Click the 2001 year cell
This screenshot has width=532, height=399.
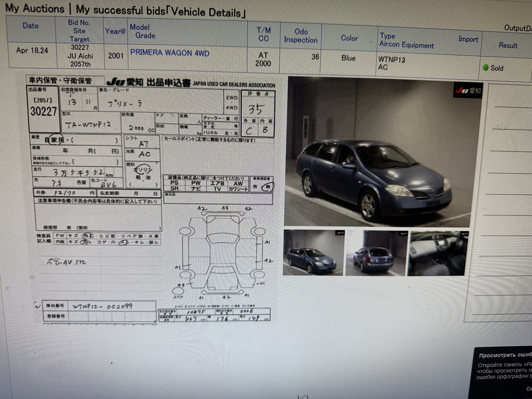(x=116, y=56)
